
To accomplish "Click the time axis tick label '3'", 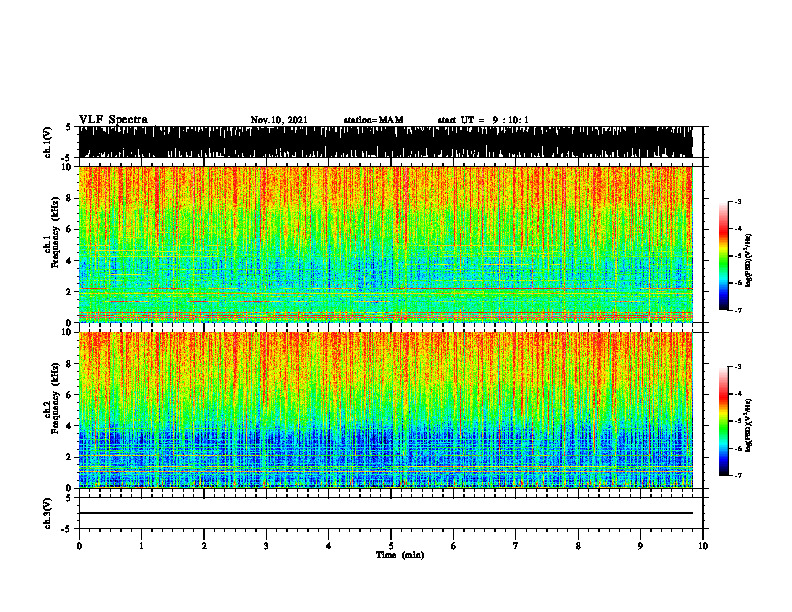I will [x=266, y=546].
